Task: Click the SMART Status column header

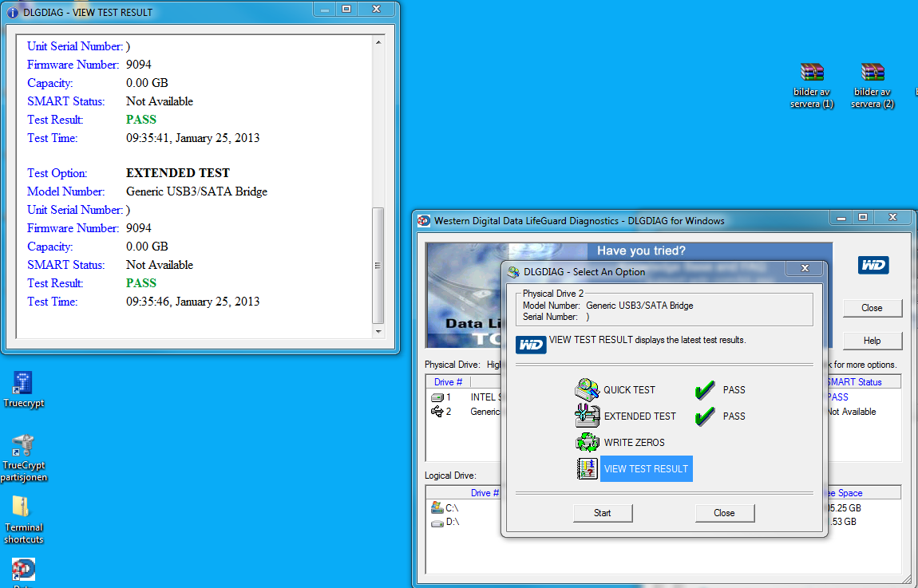Action: pyautogui.click(x=853, y=382)
